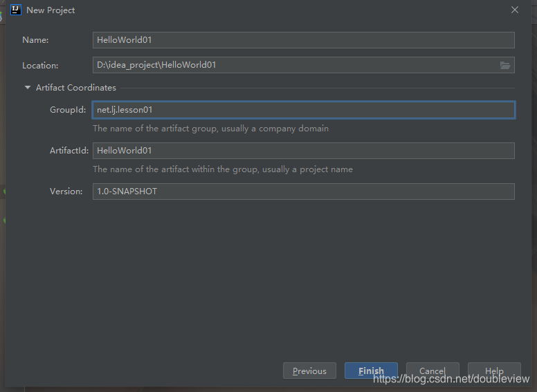Screen dimensions: 537x392
Task: Click the Artifact Coordinates heading text
Action: 76,88
